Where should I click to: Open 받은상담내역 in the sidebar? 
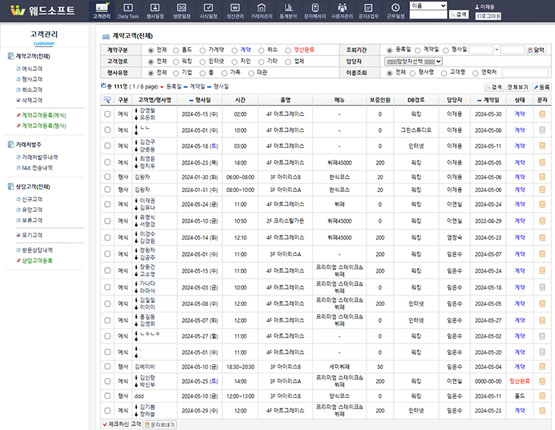tap(37, 250)
